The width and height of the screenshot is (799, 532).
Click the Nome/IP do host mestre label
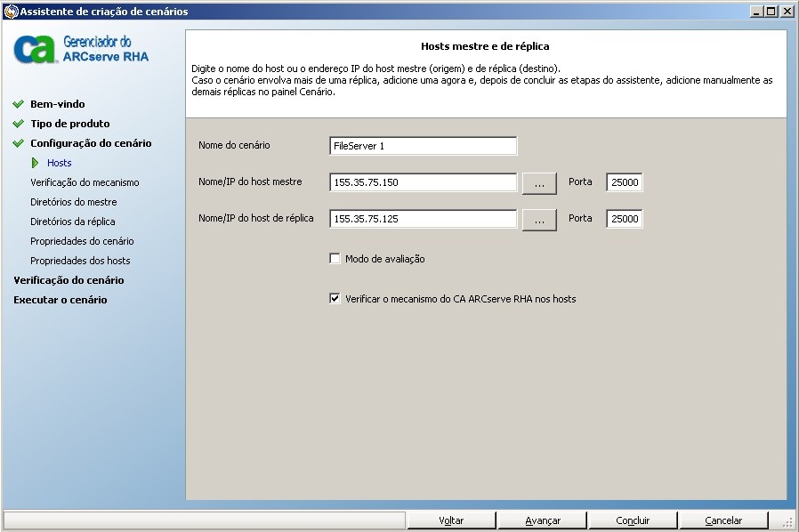pos(250,181)
